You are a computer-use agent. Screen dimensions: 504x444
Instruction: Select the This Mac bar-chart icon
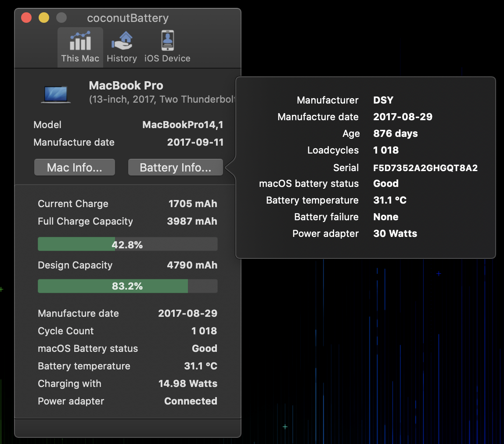[x=80, y=41]
